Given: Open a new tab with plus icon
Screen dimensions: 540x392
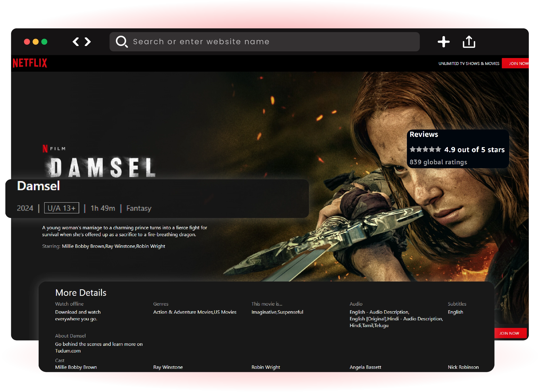Looking at the screenshot, I should pyautogui.click(x=444, y=42).
